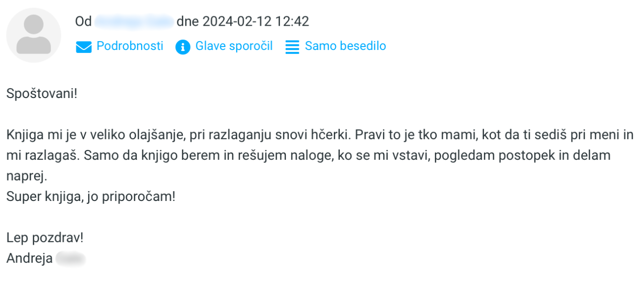The width and height of the screenshot is (644, 297).
Task: Click the word naprej. in message
Action: (27, 176)
